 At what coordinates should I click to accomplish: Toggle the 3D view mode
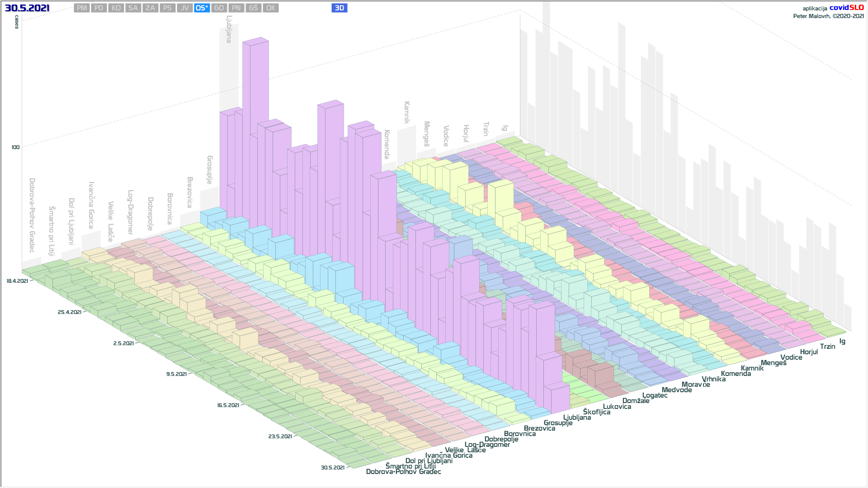click(339, 8)
